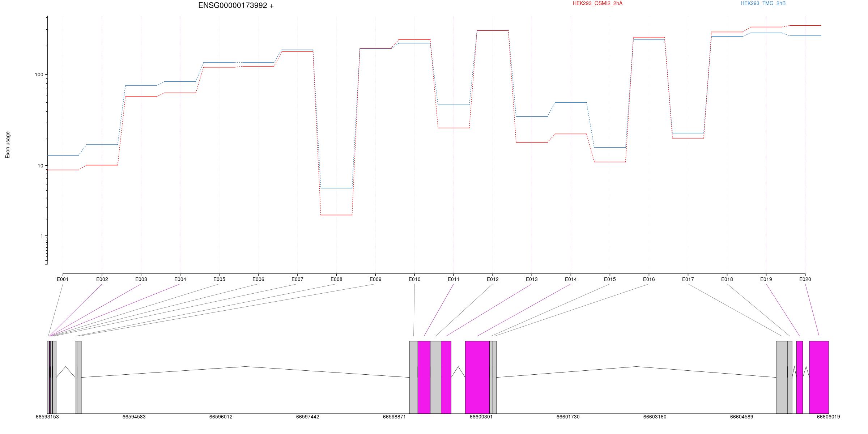Click the y-axis tick label 1
Viewport: 868px width, 434px height.
tap(42, 236)
